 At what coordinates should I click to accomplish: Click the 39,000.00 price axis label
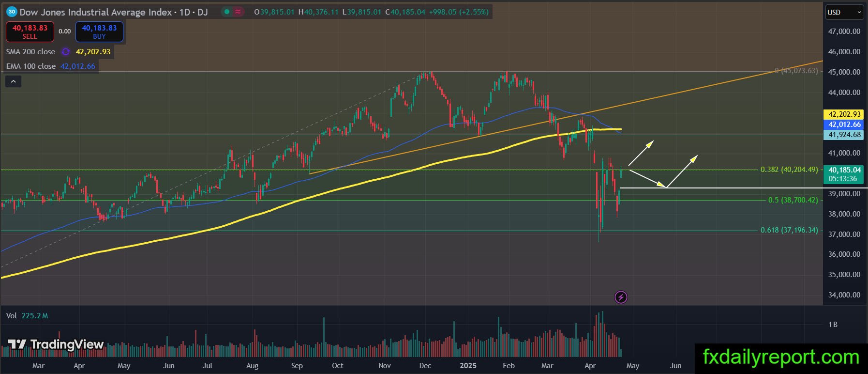click(844, 194)
